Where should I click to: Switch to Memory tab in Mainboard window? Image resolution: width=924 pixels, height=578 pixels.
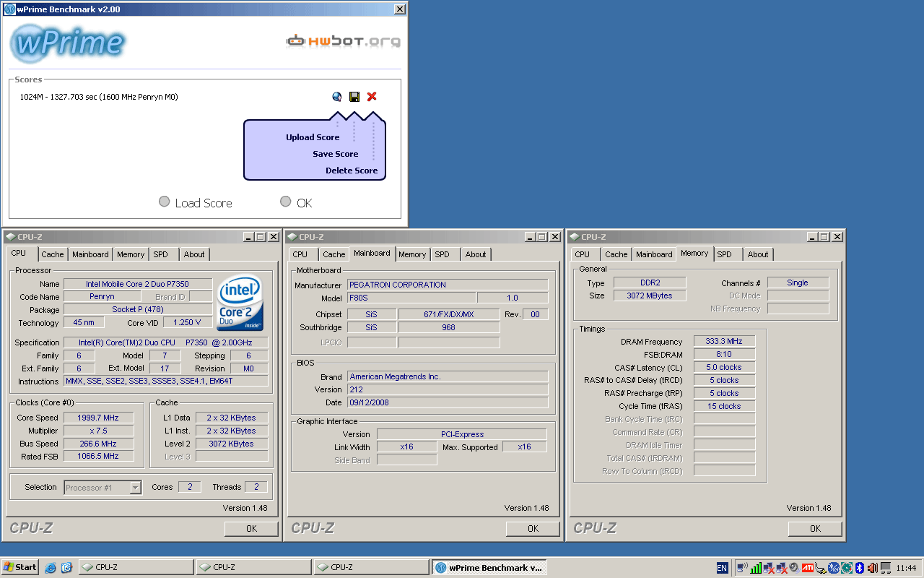(x=412, y=254)
